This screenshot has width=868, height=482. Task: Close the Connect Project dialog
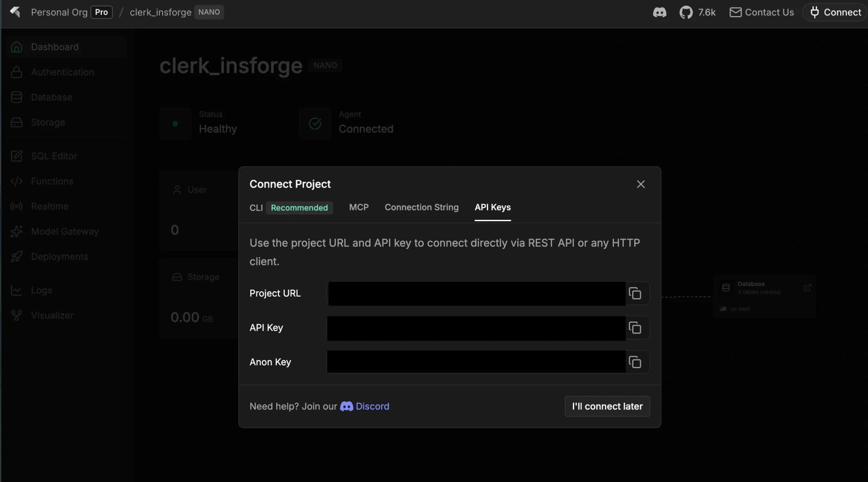pos(641,184)
